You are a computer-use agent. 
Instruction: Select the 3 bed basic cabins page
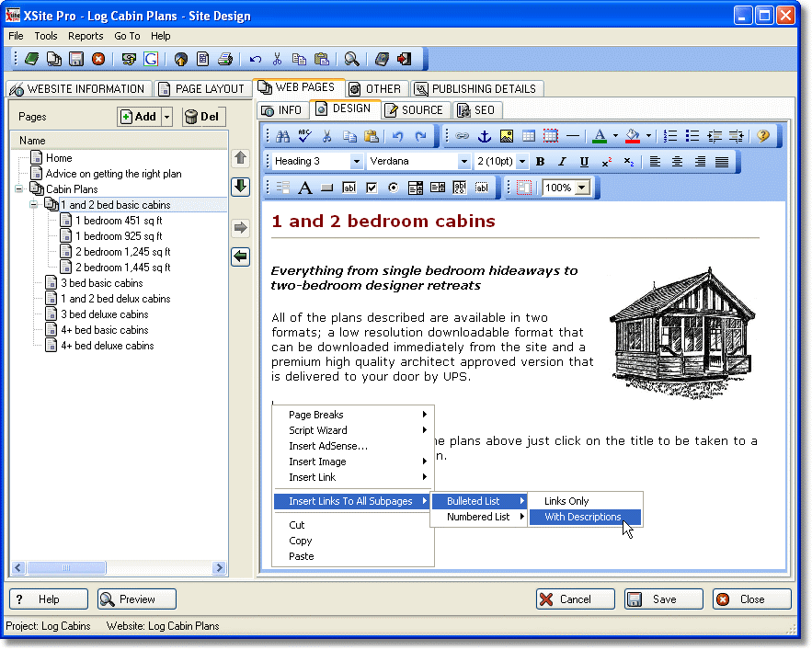pyautogui.click(x=101, y=283)
